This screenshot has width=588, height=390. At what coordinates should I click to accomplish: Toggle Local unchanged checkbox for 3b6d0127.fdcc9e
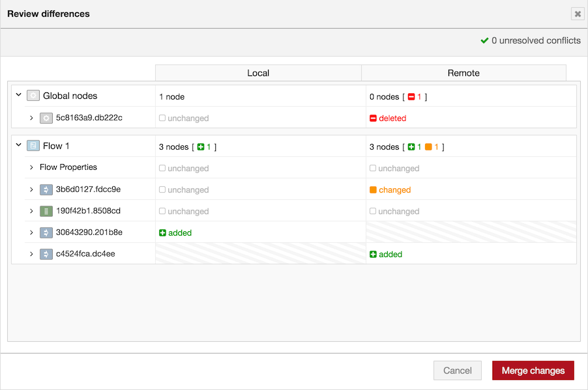pyautogui.click(x=162, y=189)
